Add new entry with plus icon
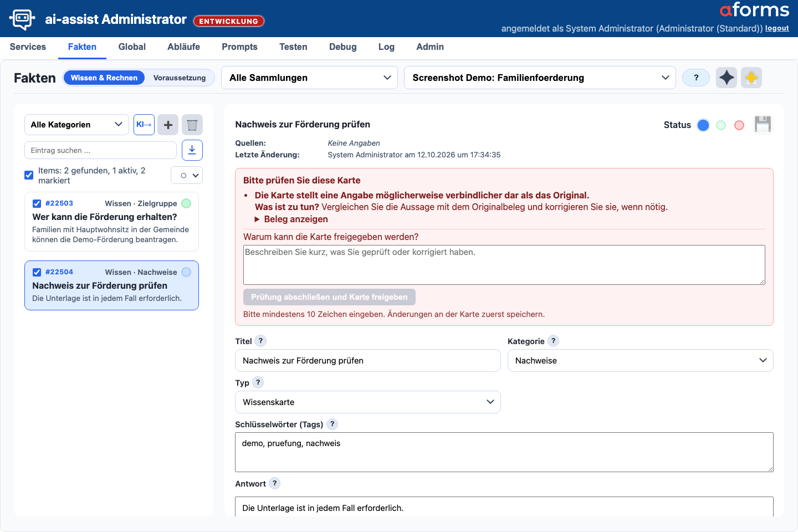This screenshot has width=798, height=532. pyautogui.click(x=168, y=125)
